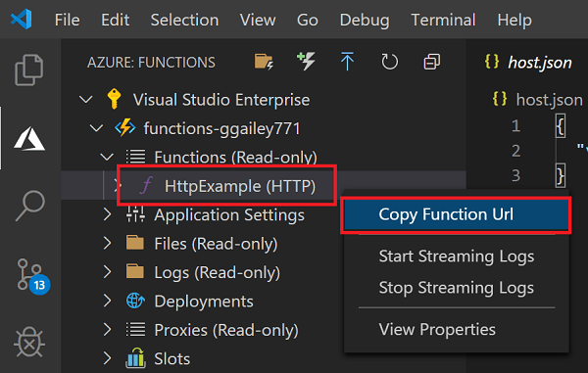
Task: Choose Stop Streaming Logs
Action: [x=457, y=288]
